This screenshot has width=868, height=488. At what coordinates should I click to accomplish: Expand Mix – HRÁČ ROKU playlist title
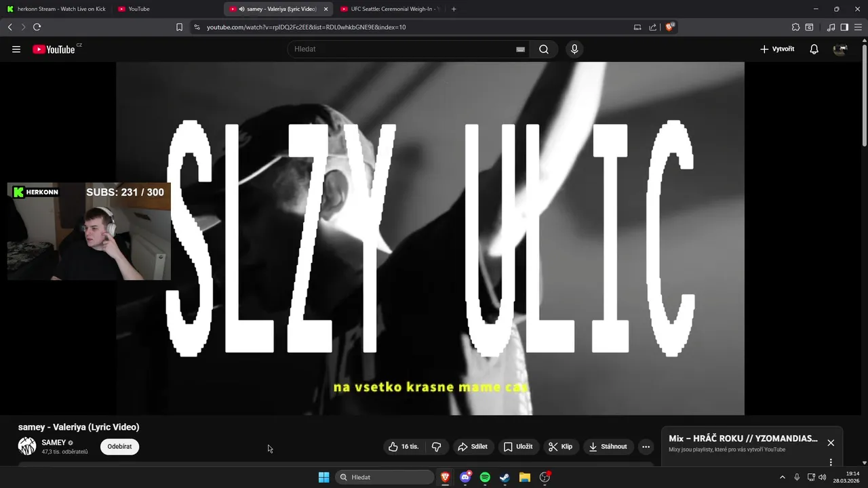743,439
